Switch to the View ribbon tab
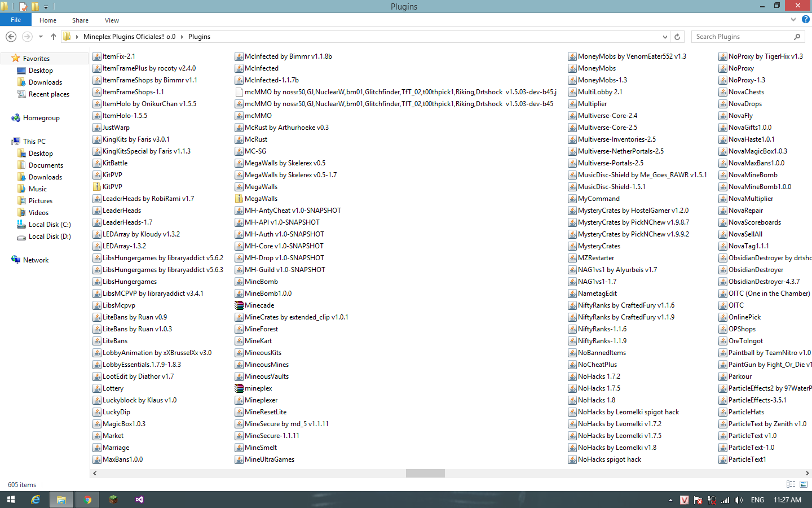812x508 pixels. (112, 20)
